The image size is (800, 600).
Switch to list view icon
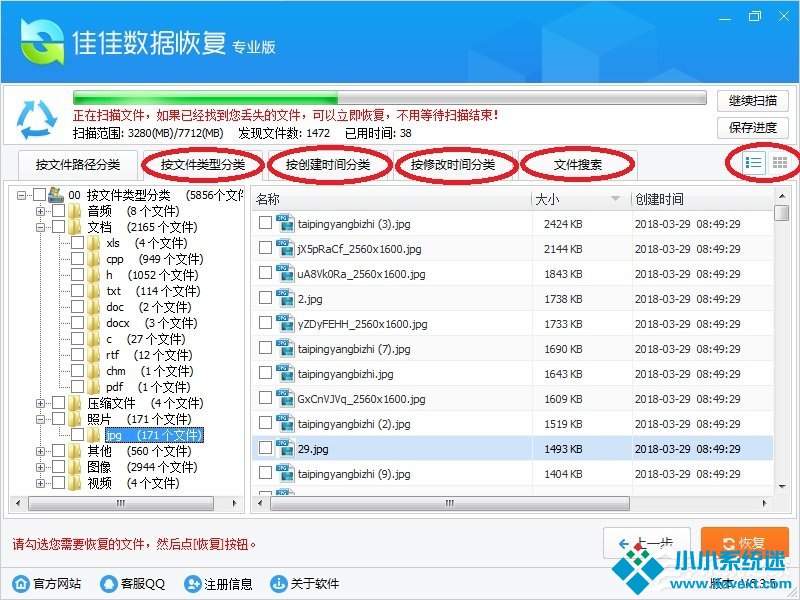tap(754, 163)
